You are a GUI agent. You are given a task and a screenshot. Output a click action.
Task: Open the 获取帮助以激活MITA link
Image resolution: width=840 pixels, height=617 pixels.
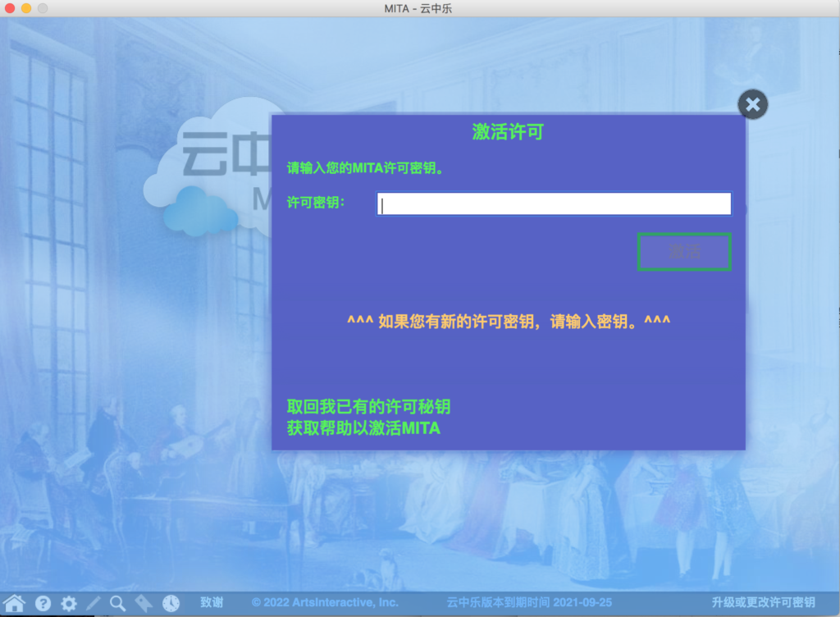pos(363,428)
